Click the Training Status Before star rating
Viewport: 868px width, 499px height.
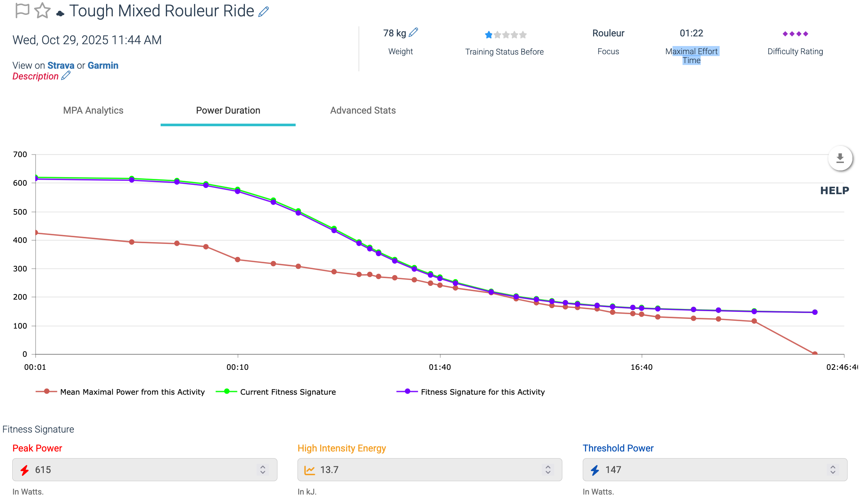[x=505, y=35]
